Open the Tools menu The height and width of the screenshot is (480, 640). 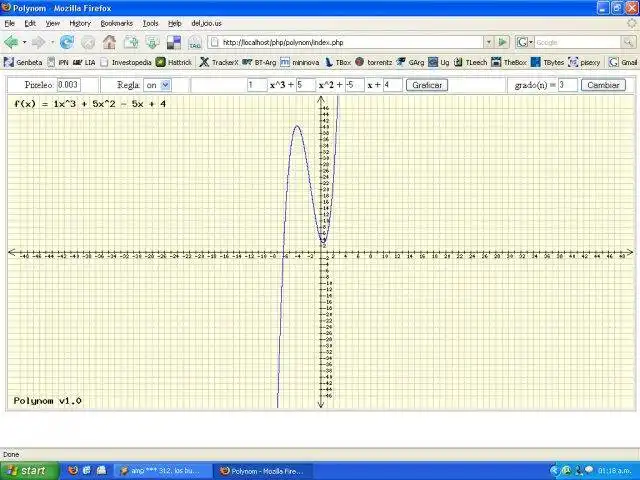pos(150,24)
